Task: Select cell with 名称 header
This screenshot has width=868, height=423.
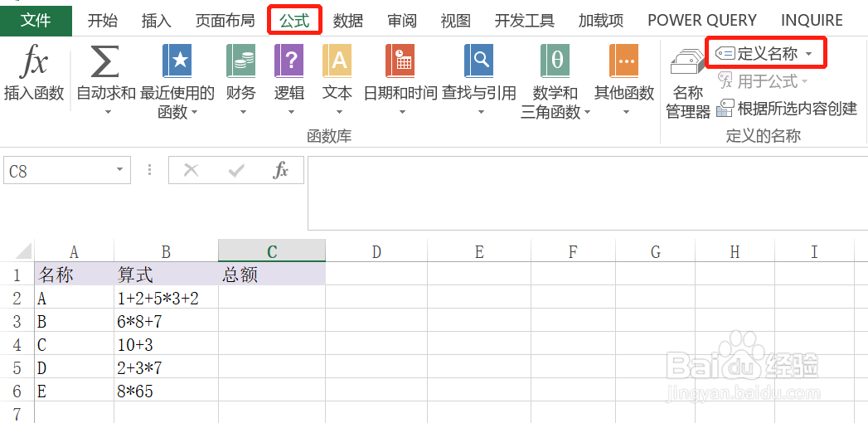Action: tap(74, 275)
